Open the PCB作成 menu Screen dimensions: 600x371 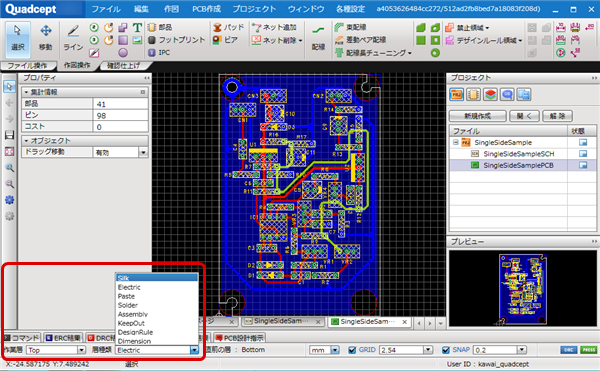click(206, 9)
